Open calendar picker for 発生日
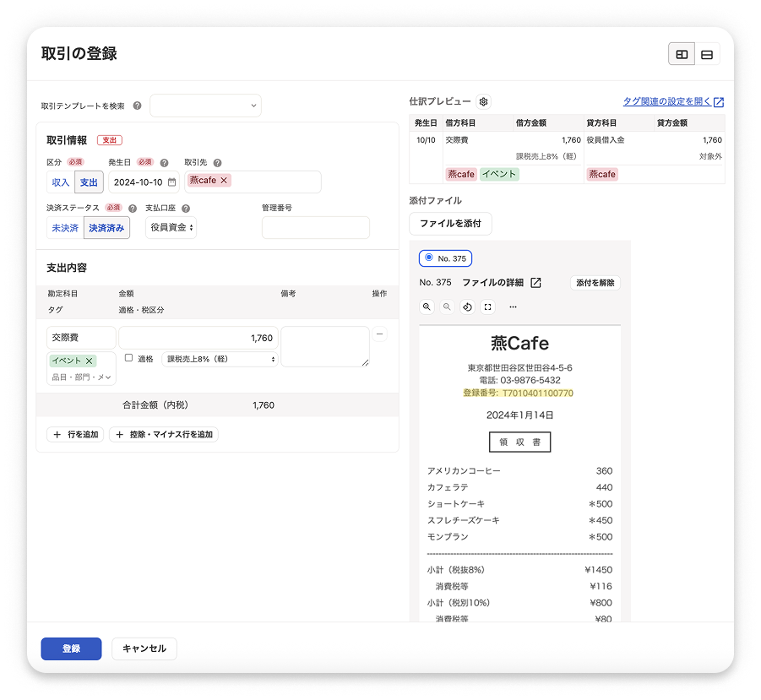 pyautogui.click(x=171, y=182)
